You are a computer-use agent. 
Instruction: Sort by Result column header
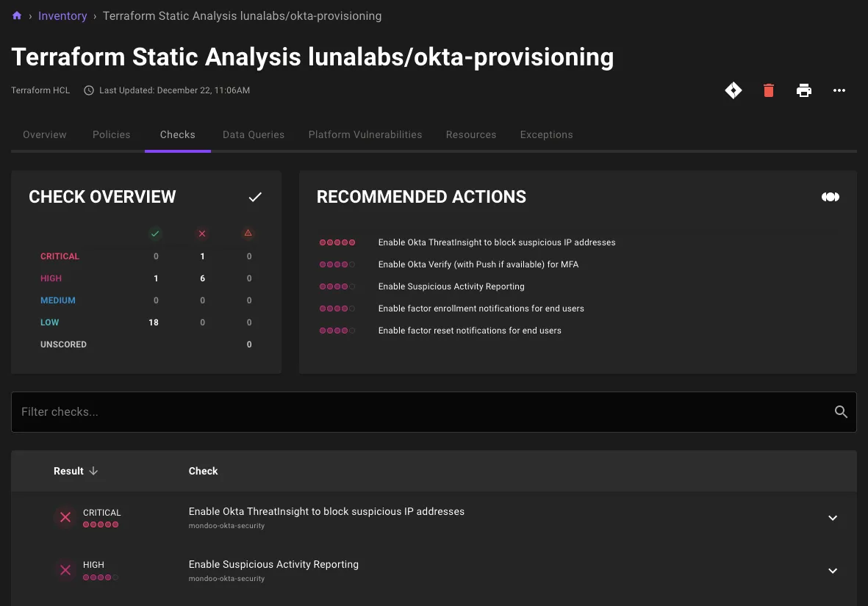click(68, 471)
